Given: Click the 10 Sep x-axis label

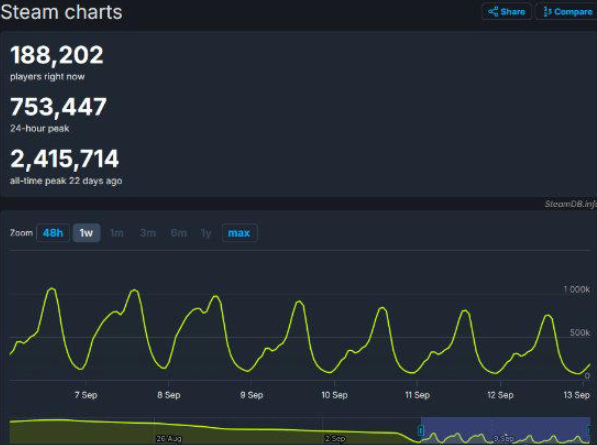Looking at the screenshot, I should [334, 395].
